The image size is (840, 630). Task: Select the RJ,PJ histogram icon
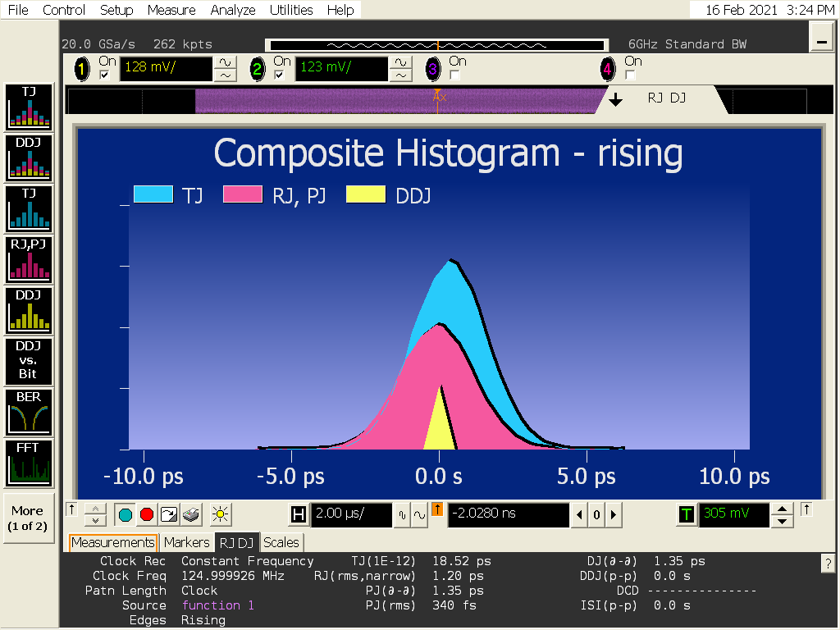coord(29,259)
